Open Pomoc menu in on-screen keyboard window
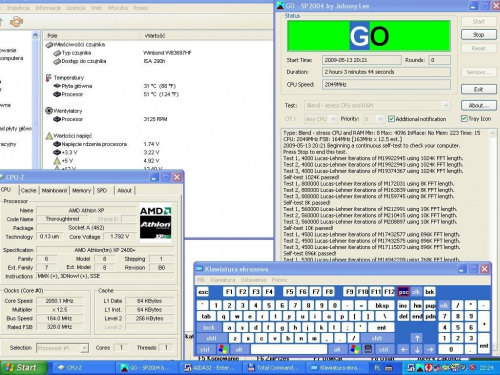This screenshot has width=500, height=375. click(x=279, y=280)
